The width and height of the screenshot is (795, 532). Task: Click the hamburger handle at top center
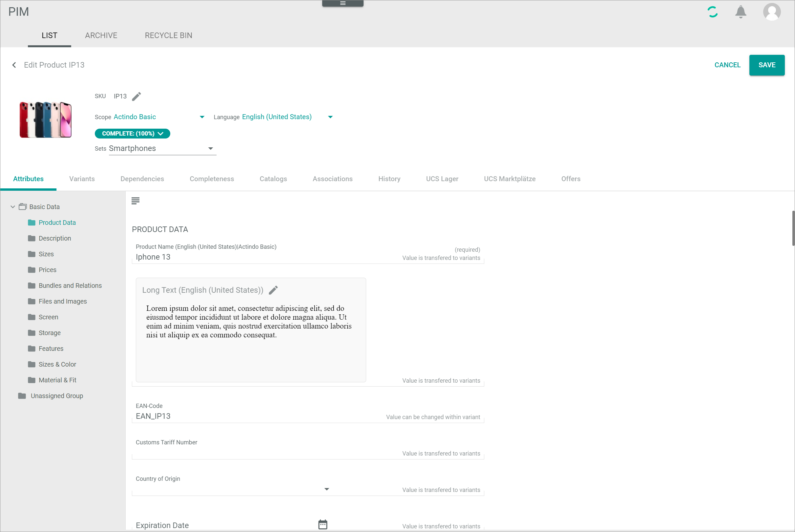[x=343, y=3]
